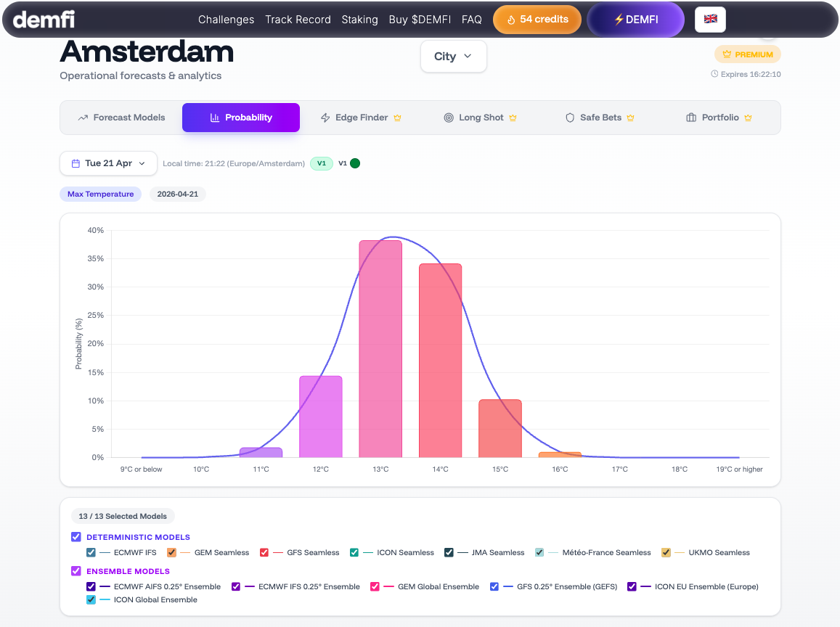
Task: Click the Buy $DEMFI link
Action: coord(420,20)
